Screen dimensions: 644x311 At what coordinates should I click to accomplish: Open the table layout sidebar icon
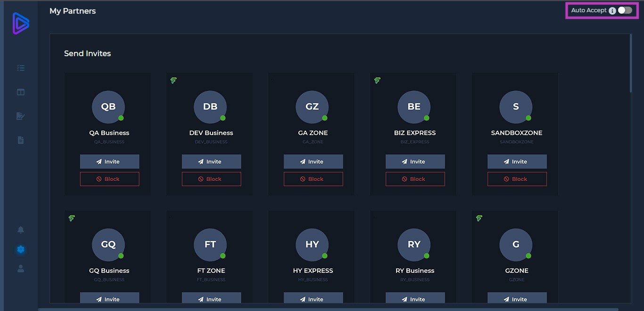pyautogui.click(x=21, y=92)
